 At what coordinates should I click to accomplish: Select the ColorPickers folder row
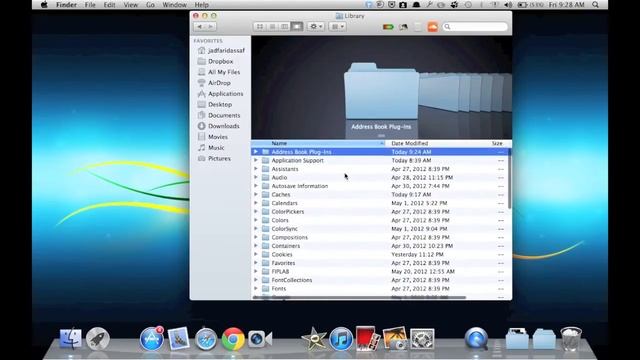click(380, 212)
